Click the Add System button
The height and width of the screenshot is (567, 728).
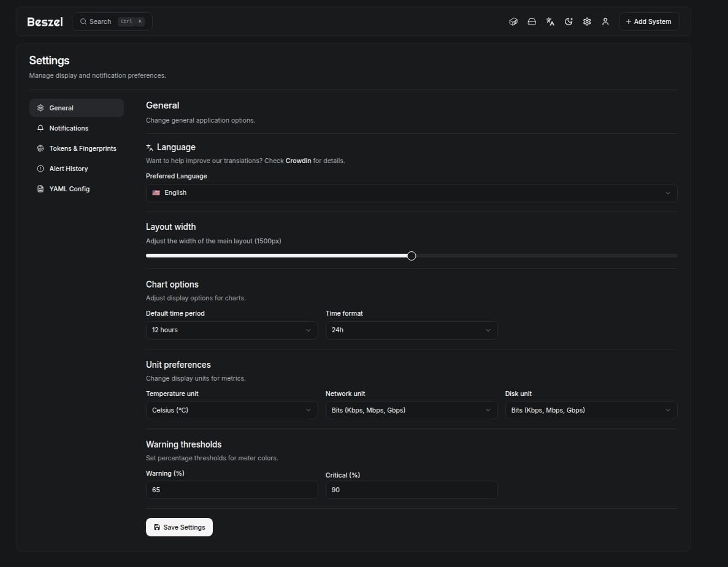point(648,21)
